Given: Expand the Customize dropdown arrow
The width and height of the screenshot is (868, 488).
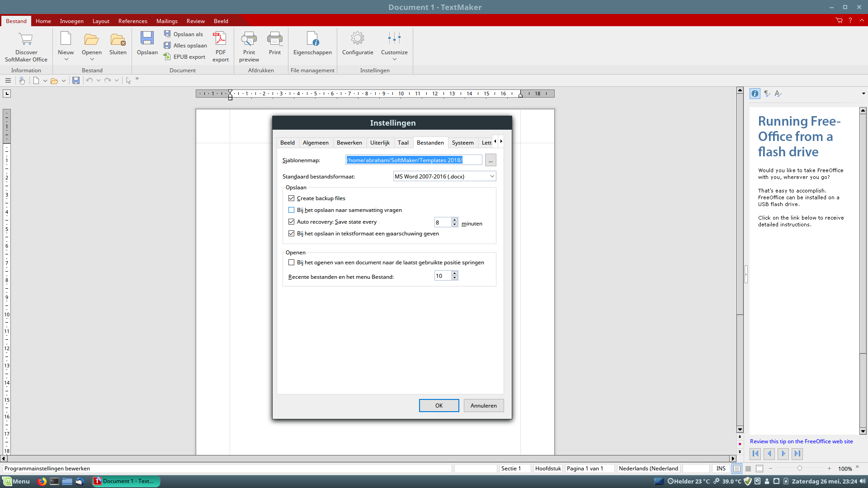Looking at the screenshot, I should coord(394,60).
